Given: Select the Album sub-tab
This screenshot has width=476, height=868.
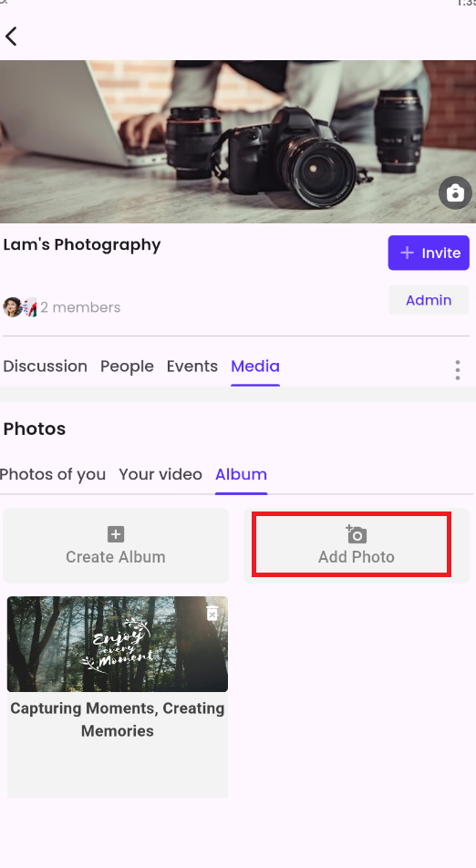Looking at the screenshot, I should (x=242, y=474).
